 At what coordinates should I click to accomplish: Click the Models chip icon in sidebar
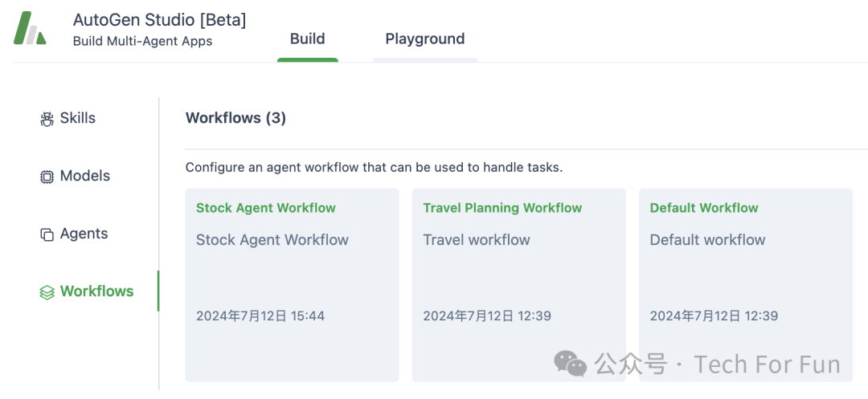pos(47,177)
